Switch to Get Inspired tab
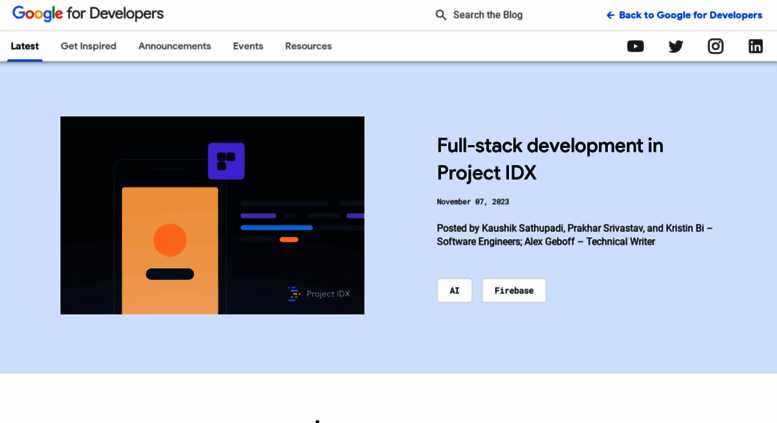This screenshot has width=777, height=423. (x=88, y=46)
